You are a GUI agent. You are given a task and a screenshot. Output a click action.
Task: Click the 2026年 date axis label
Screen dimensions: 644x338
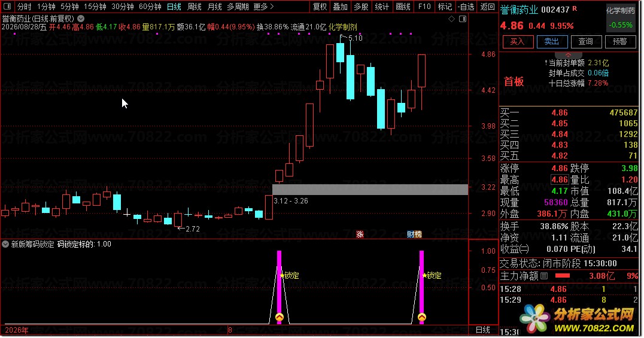point(17,330)
